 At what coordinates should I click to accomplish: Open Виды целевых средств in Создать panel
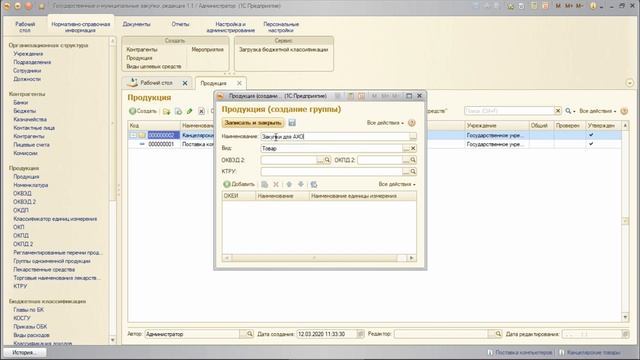[154, 67]
